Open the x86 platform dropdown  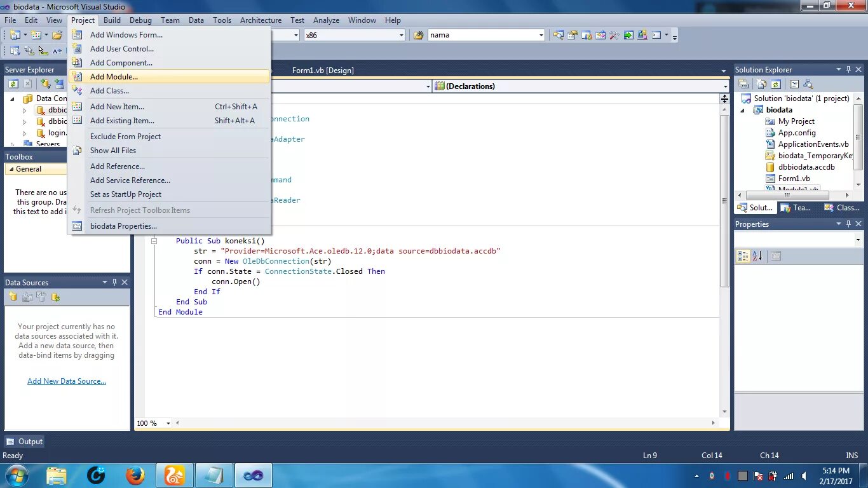click(401, 35)
